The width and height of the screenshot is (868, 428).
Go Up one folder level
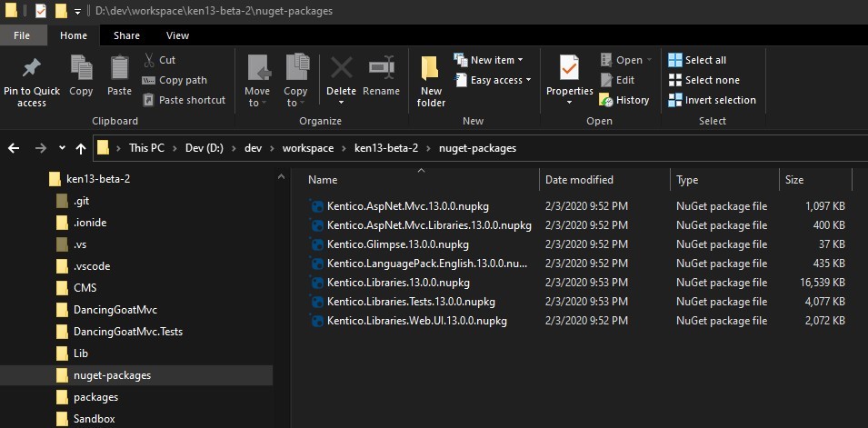tap(81, 148)
